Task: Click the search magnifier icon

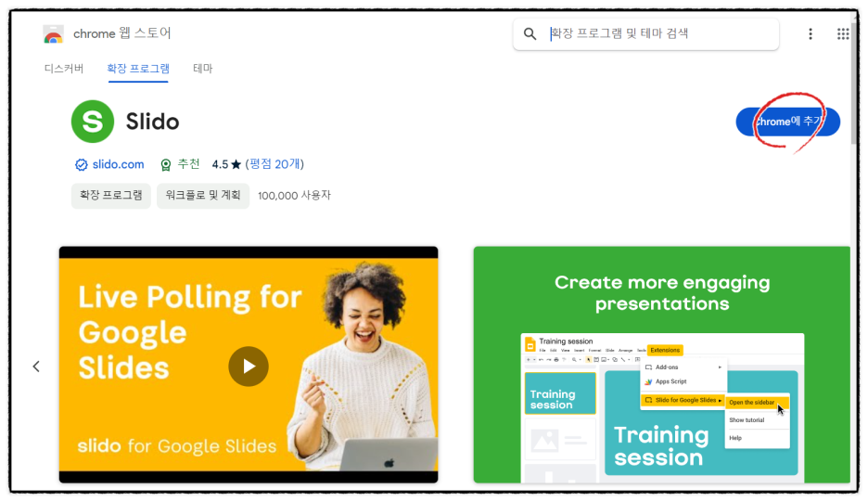Action: (x=530, y=33)
